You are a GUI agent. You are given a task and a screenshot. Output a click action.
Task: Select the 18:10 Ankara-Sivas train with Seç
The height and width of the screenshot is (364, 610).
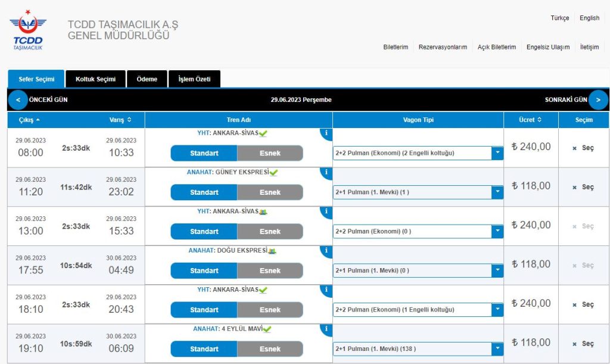[x=583, y=304]
